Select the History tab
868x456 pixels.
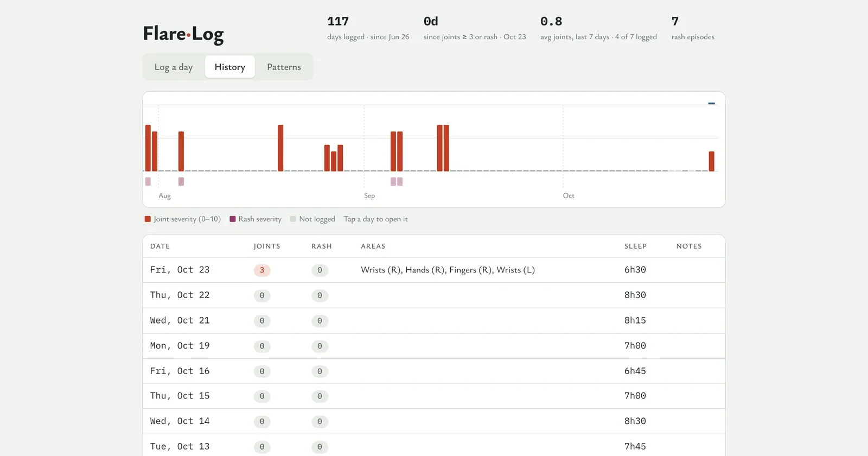(x=230, y=67)
